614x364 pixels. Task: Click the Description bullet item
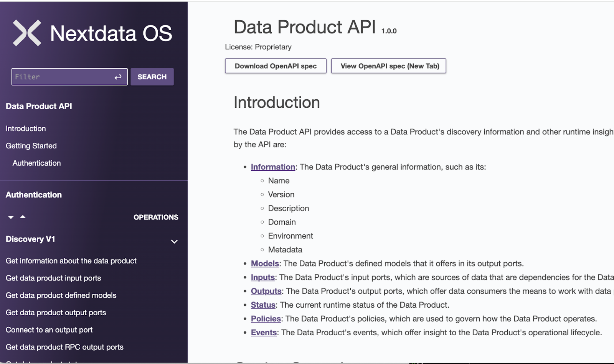(x=289, y=208)
